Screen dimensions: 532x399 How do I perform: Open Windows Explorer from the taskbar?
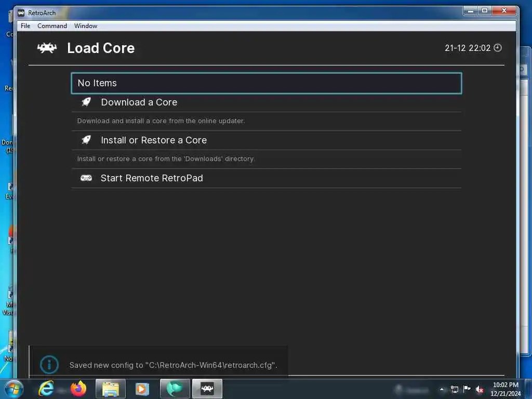pos(111,389)
